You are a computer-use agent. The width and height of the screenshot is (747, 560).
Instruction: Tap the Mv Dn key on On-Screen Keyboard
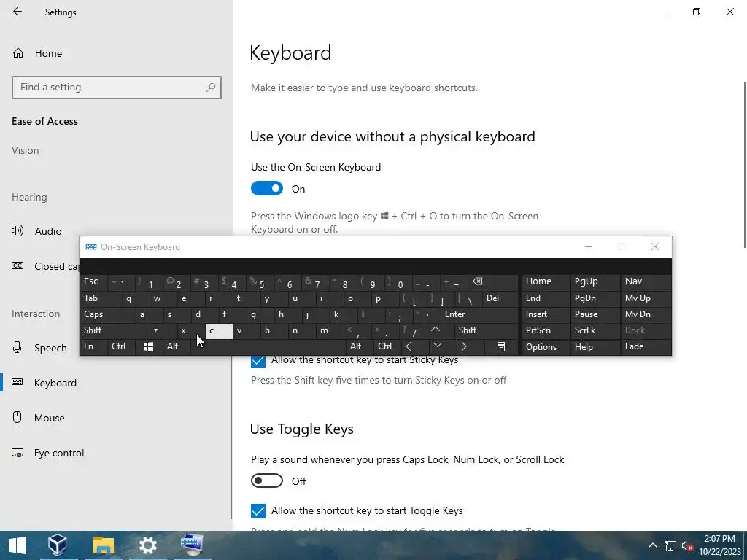(x=646, y=314)
